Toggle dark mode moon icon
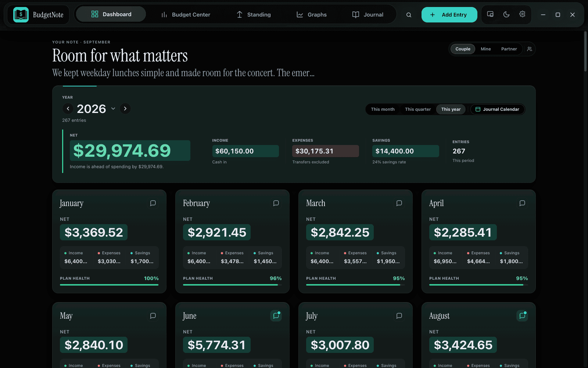This screenshot has height=368, width=588. [506, 14]
